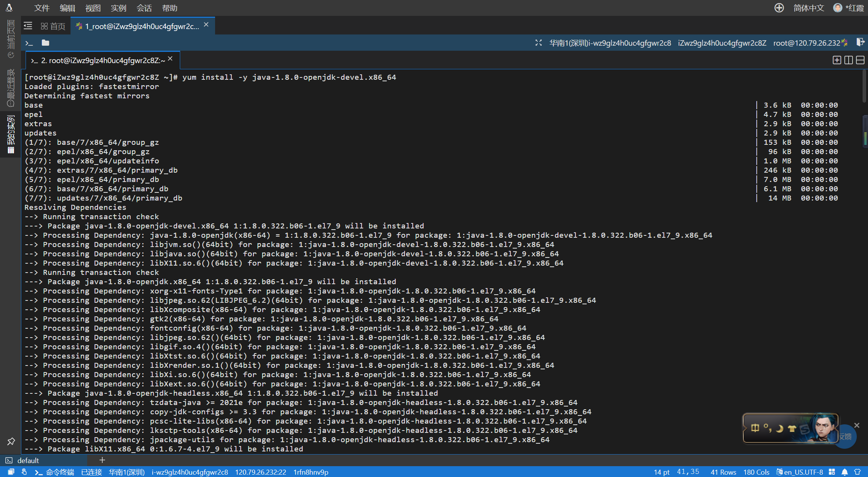The width and height of the screenshot is (868, 477).
Task: Switch to the 首页 home tab
Action: click(53, 26)
